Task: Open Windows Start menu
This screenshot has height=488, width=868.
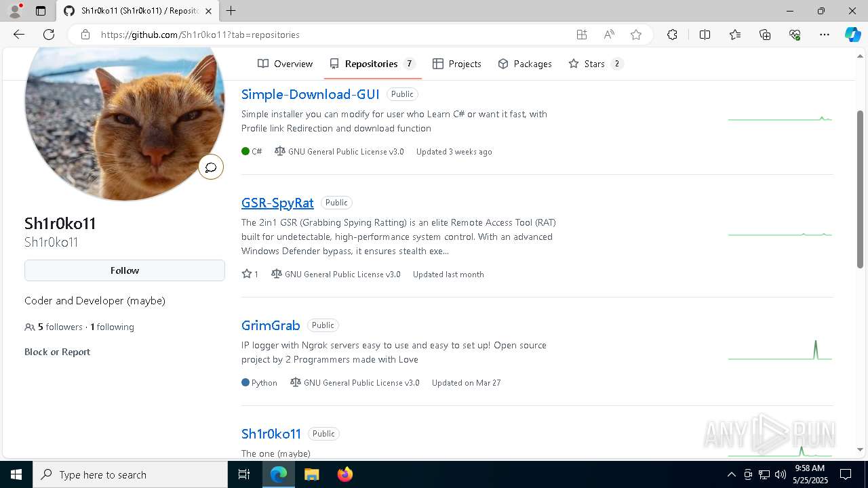Action: coord(16,474)
